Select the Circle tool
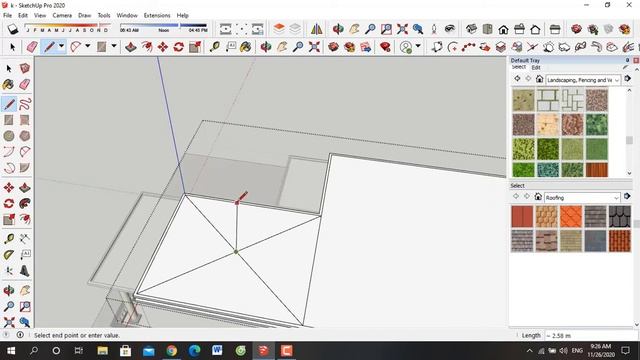The image size is (640, 360). click(9, 136)
